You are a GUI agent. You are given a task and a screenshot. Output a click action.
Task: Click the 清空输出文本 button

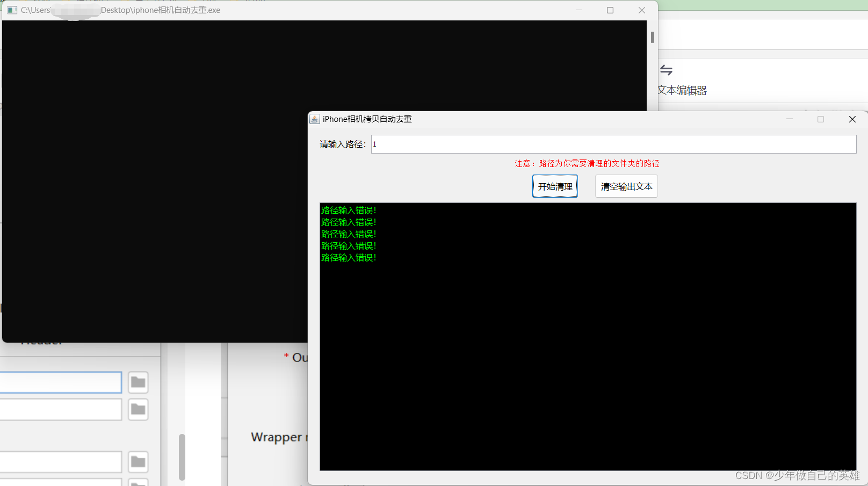pyautogui.click(x=626, y=186)
